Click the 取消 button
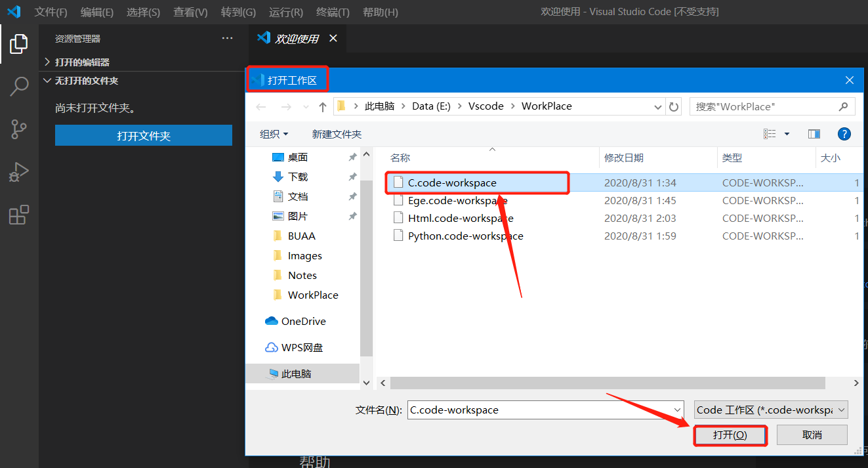Viewport: 868px width, 468px height. [812, 435]
